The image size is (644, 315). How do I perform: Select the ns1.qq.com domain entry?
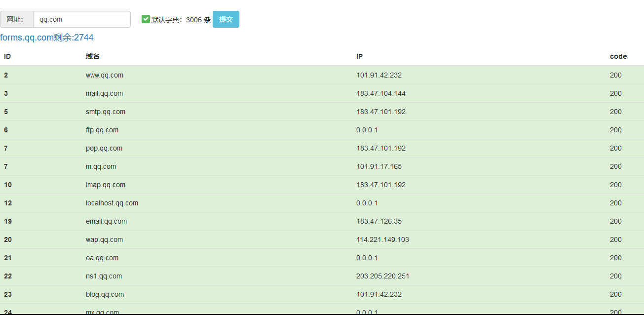pos(104,276)
